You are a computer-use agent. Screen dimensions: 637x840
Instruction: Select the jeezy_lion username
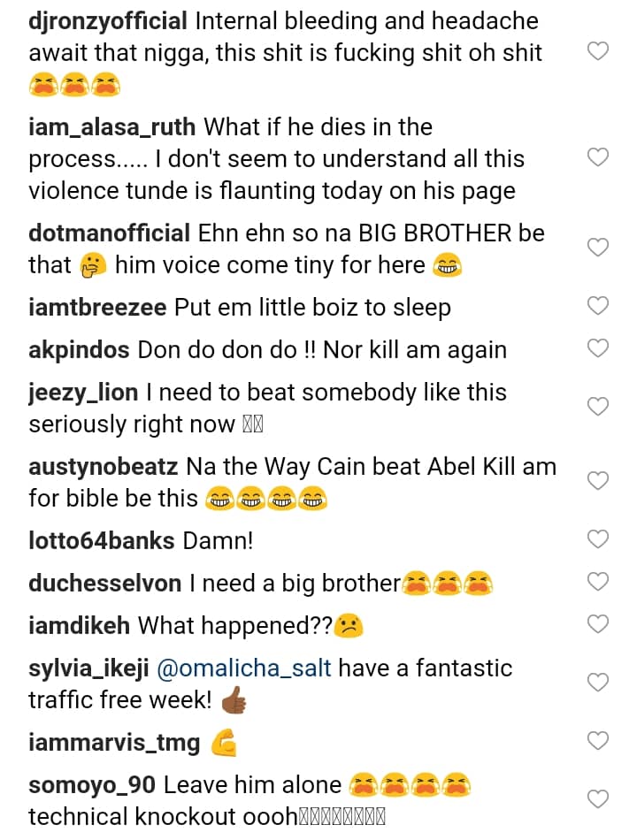pyautogui.click(x=82, y=392)
